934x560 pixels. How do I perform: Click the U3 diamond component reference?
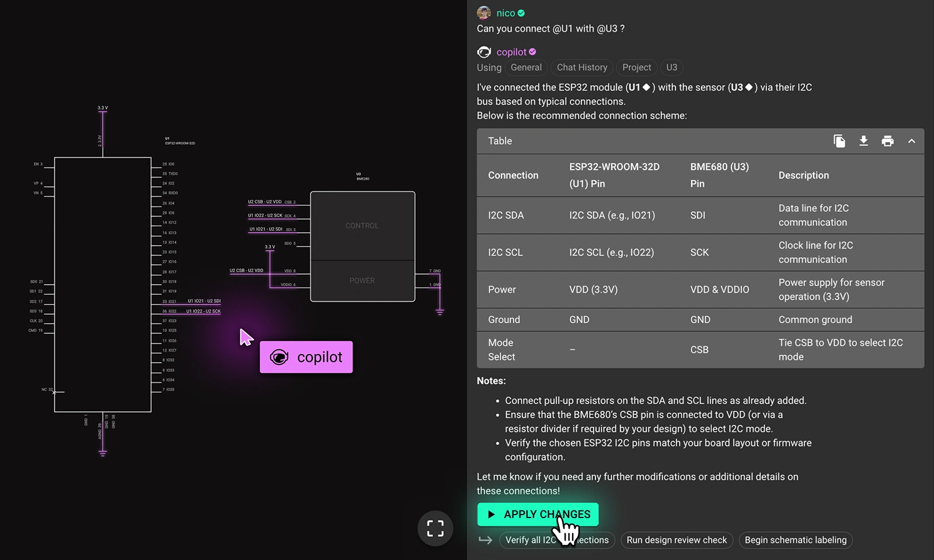[x=743, y=87]
